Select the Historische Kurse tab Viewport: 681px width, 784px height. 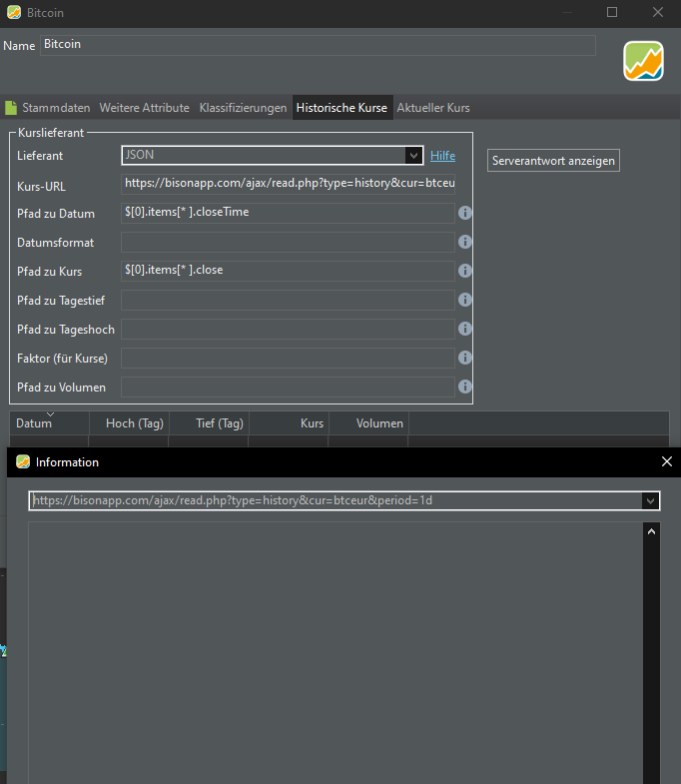342,108
